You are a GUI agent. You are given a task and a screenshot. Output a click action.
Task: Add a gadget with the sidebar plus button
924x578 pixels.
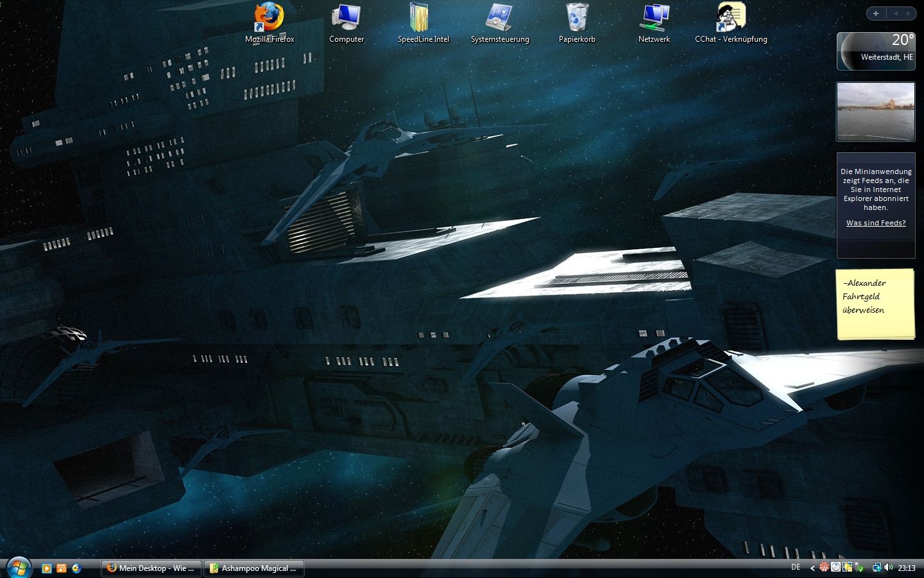(876, 13)
